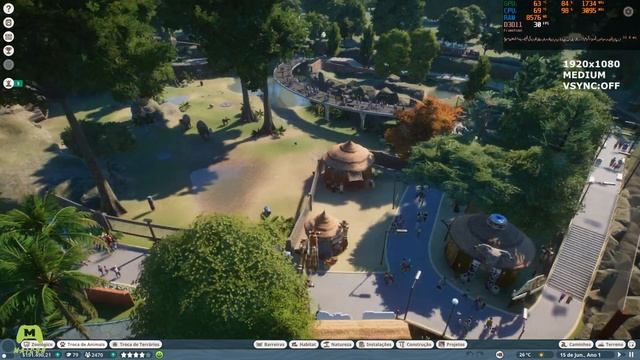Open the second round icon below help
640x360 pixels.
(x=9, y=22)
